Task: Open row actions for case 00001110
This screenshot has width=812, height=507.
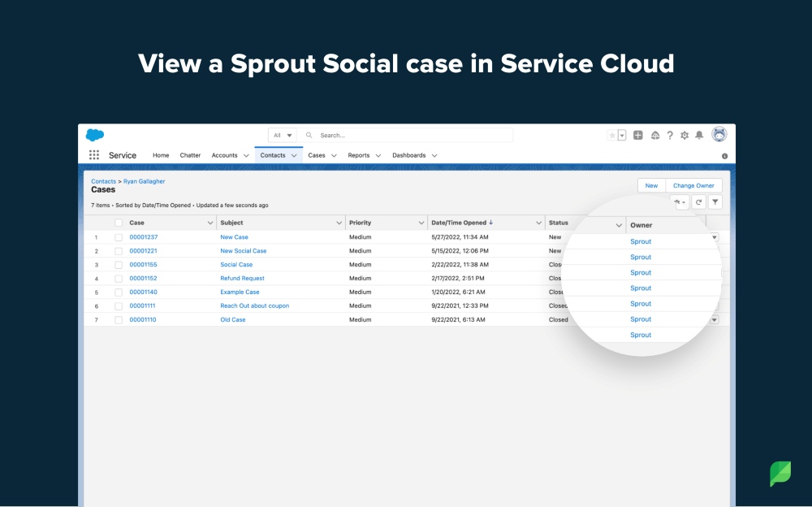Action: (714, 320)
